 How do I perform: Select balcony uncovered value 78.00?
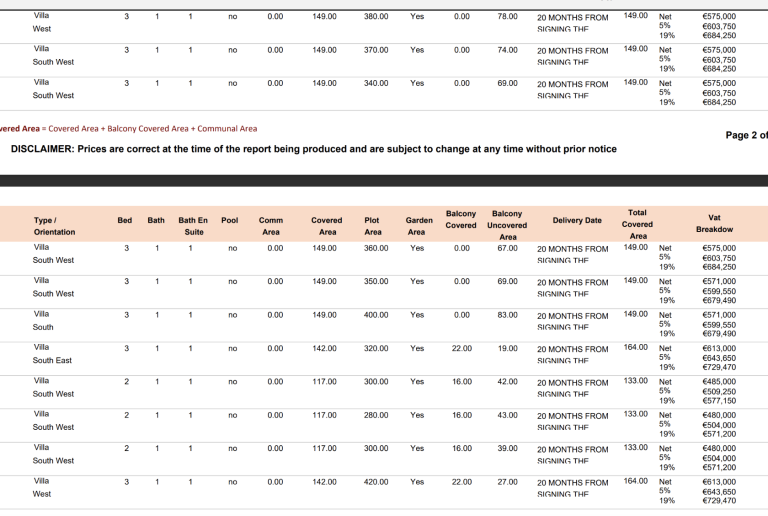(x=507, y=16)
